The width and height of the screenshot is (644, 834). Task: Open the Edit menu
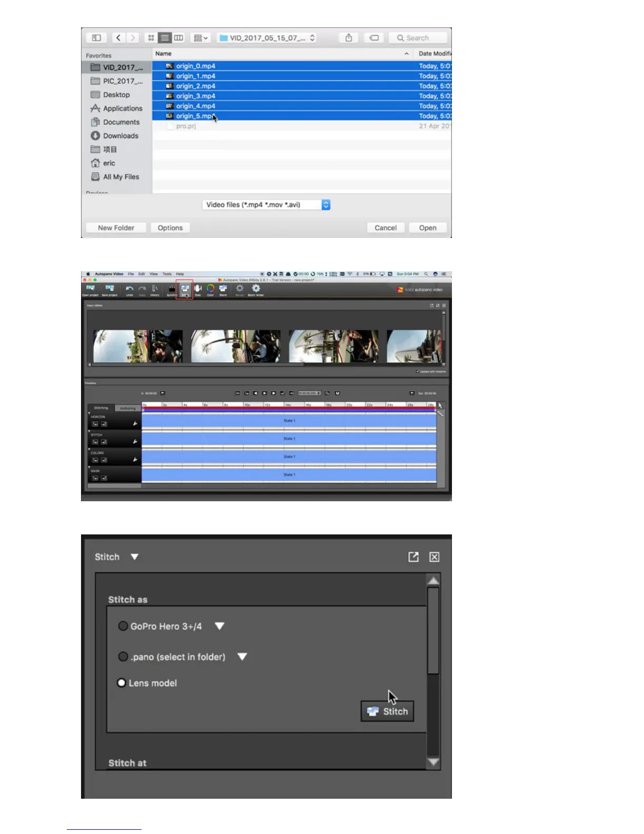click(142, 274)
